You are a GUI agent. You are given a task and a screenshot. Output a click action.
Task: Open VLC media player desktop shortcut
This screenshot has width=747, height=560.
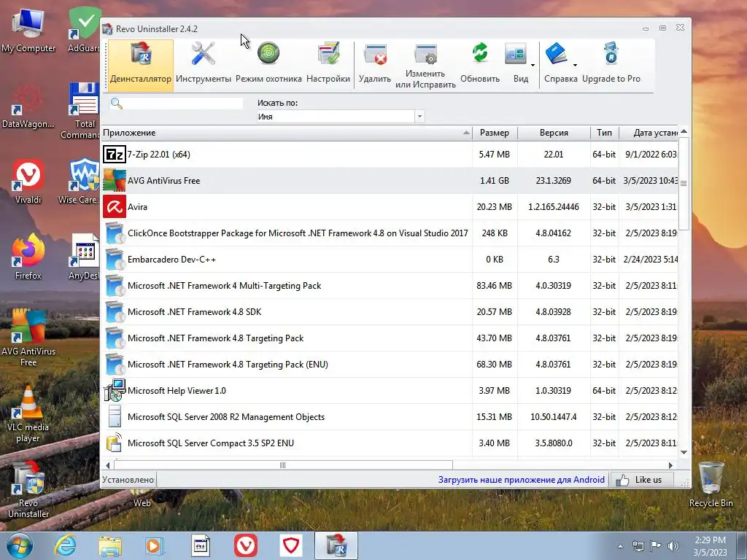28,414
